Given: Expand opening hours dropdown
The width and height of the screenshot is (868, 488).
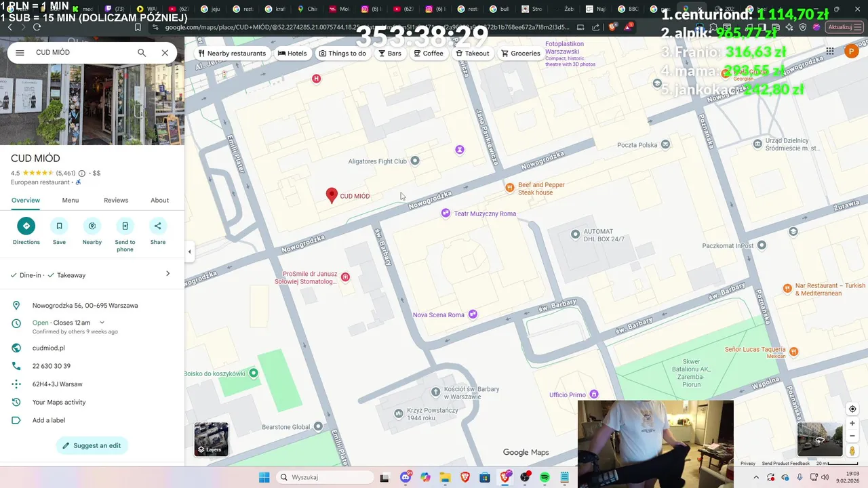Looking at the screenshot, I should (x=102, y=323).
